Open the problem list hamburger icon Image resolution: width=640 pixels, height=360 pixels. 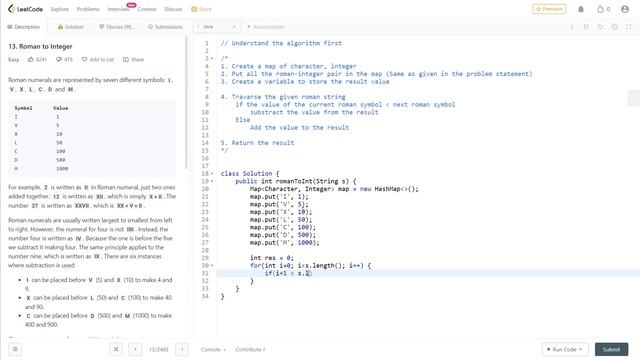(15, 349)
